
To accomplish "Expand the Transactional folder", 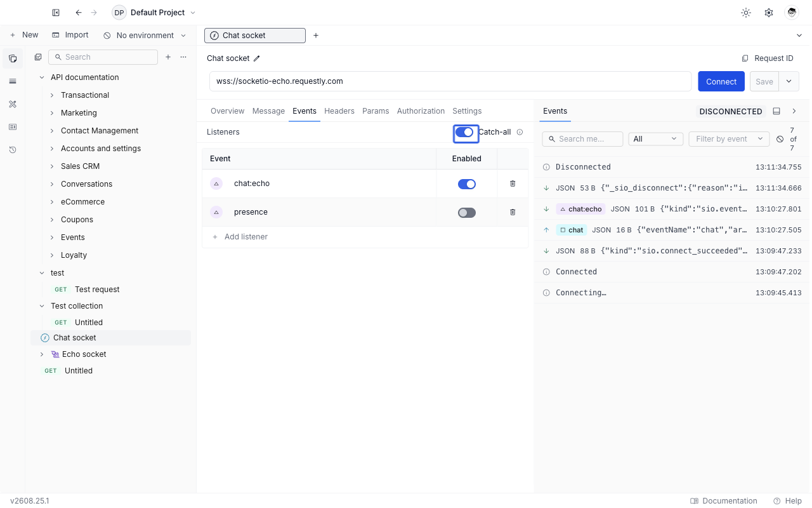I will [x=52, y=95].
